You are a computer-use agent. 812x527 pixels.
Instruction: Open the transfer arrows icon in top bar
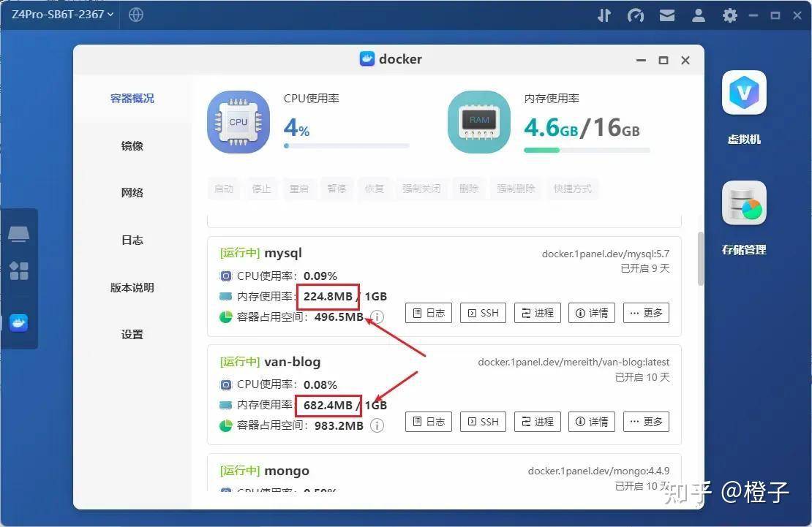[604, 15]
